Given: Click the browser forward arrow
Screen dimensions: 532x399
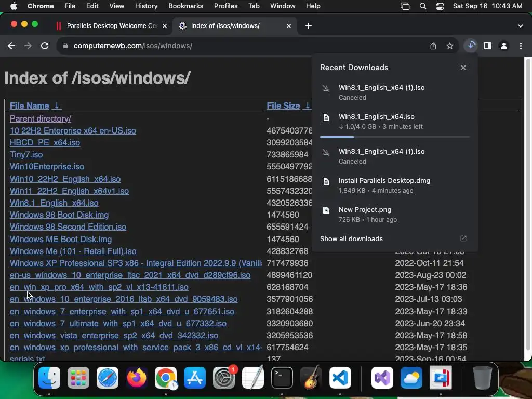Looking at the screenshot, I should tap(28, 46).
